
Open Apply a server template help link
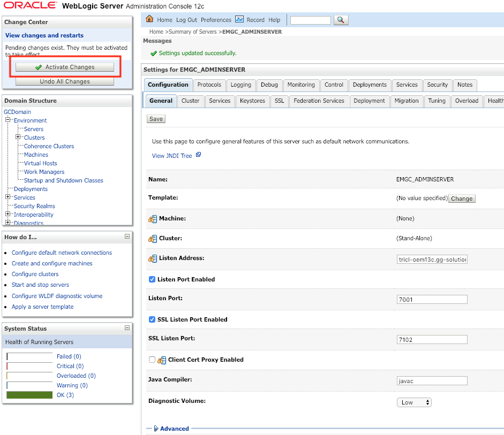click(x=42, y=307)
